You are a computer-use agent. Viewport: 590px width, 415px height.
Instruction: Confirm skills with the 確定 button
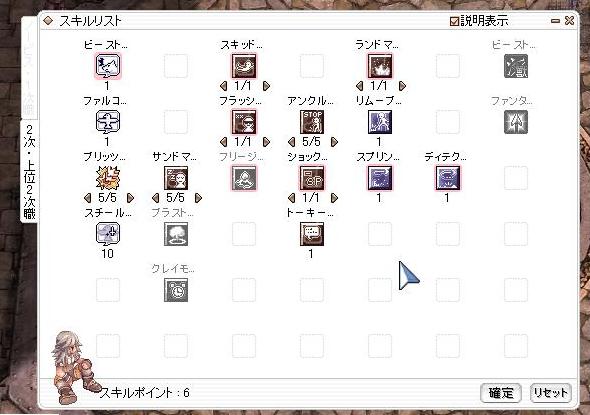click(x=501, y=393)
